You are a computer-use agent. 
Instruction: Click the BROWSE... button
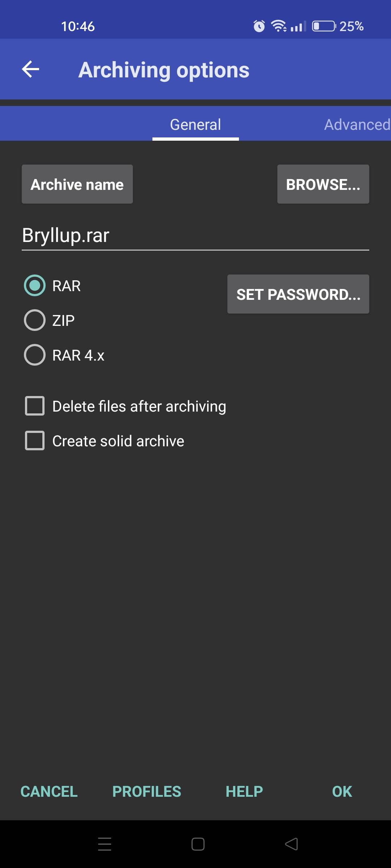pos(323,184)
